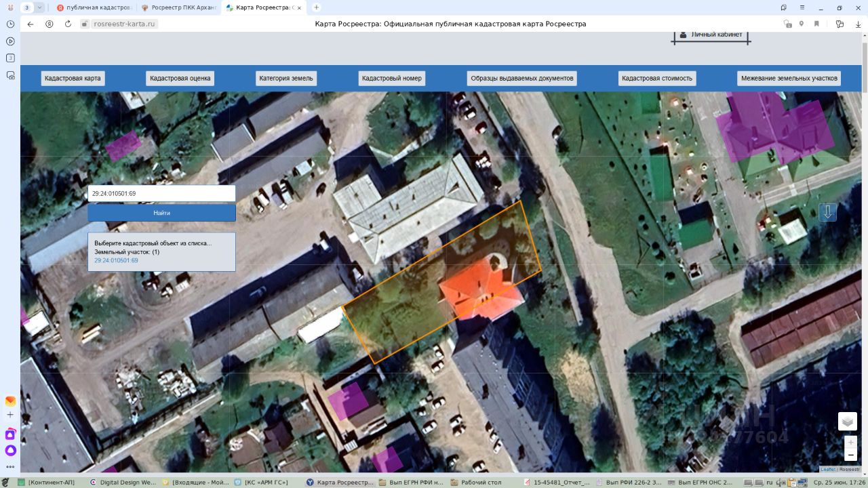Open the Кадастровая стоимость page
Image resolution: width=868 pixels, height=488 pixels.
click(657, 78)
